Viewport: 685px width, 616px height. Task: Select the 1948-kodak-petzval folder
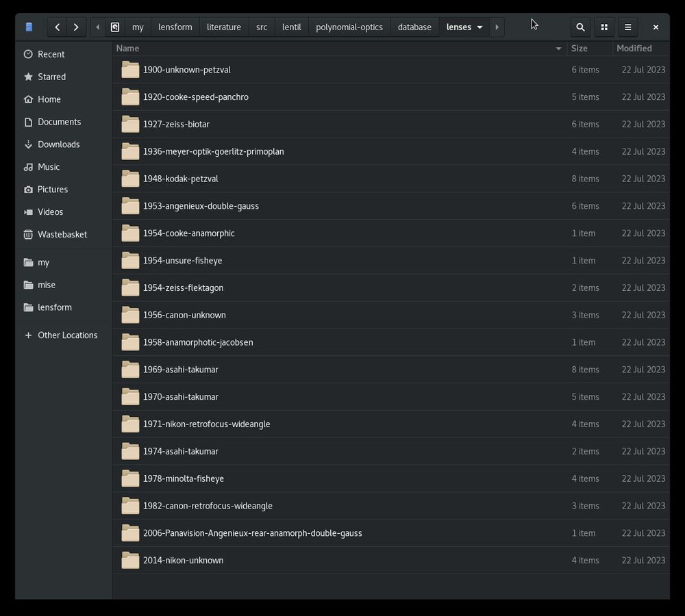click(391, 179)
